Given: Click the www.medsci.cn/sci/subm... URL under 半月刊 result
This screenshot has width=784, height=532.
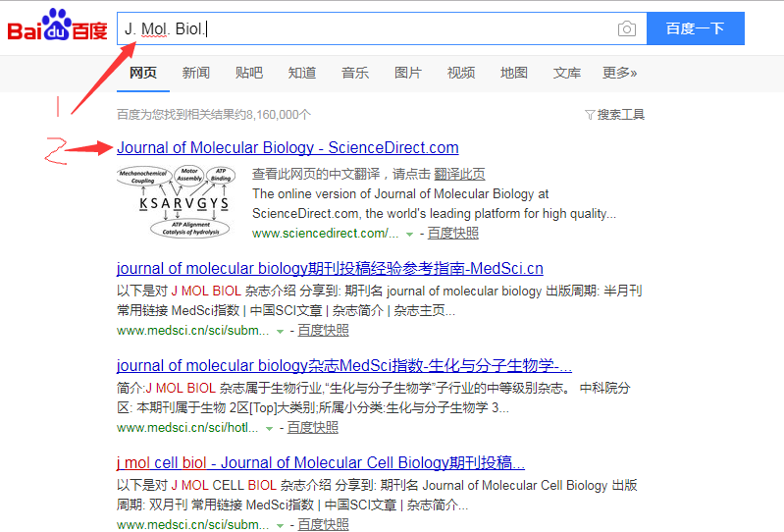Looking at the screenshot, I should (x=193, y=331).
